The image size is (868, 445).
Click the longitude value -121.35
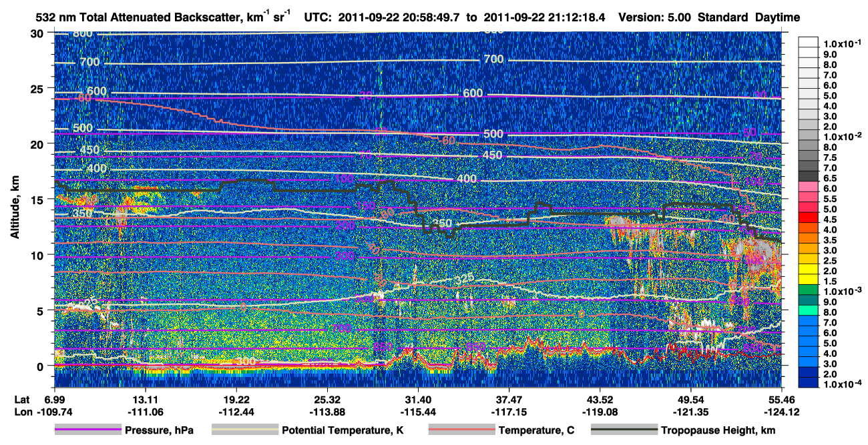(690, 411)
